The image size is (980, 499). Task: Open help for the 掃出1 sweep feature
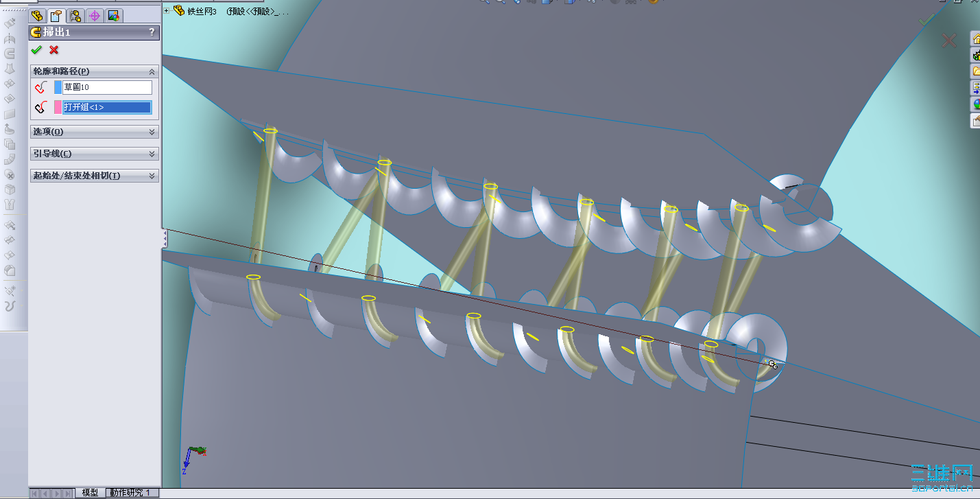pos(152,32)
